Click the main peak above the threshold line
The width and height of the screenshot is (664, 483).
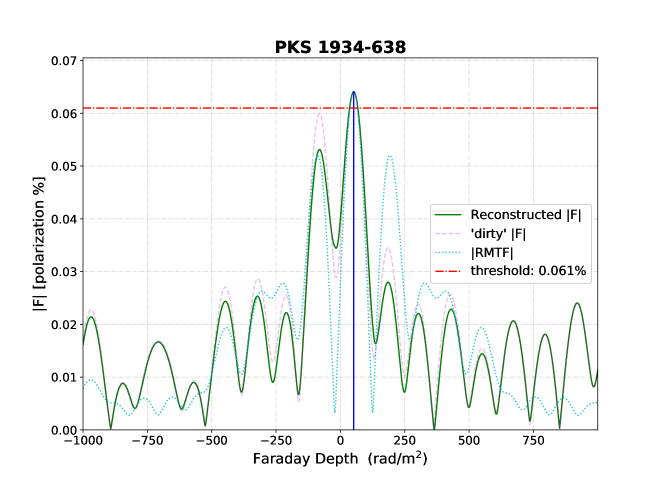353,93
